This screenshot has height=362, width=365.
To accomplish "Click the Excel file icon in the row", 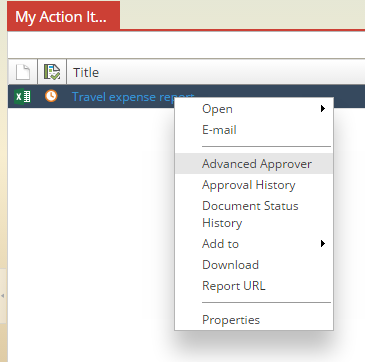I will 23,97.
